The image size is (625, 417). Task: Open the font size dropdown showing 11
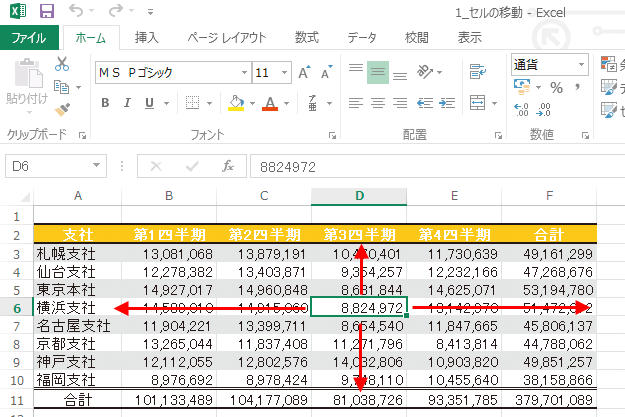pyautogui.click(x=284, y=73)
